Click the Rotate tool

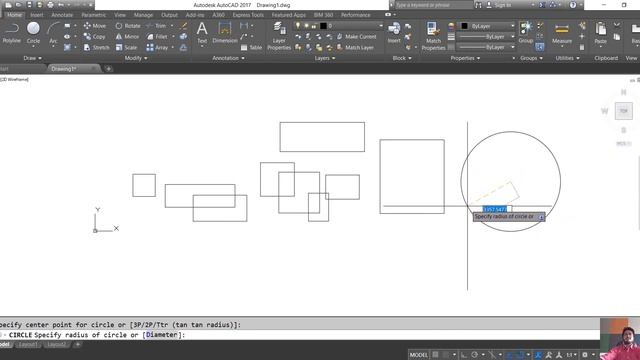point(128,26)
